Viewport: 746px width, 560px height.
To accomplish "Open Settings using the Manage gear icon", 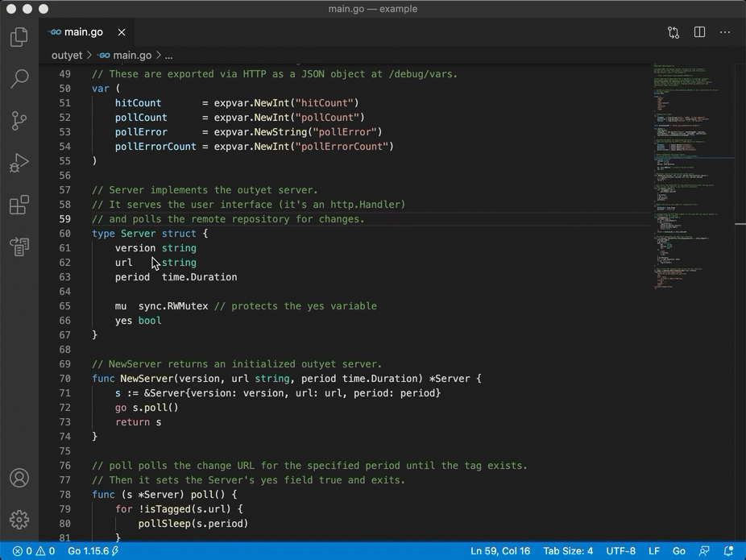I will pos(19,519).
